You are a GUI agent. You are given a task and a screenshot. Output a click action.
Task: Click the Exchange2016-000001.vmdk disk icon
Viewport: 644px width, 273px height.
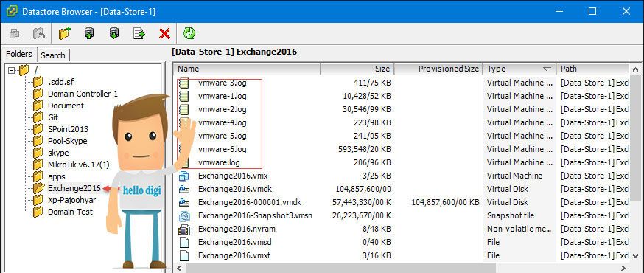(x=184, y=202)
